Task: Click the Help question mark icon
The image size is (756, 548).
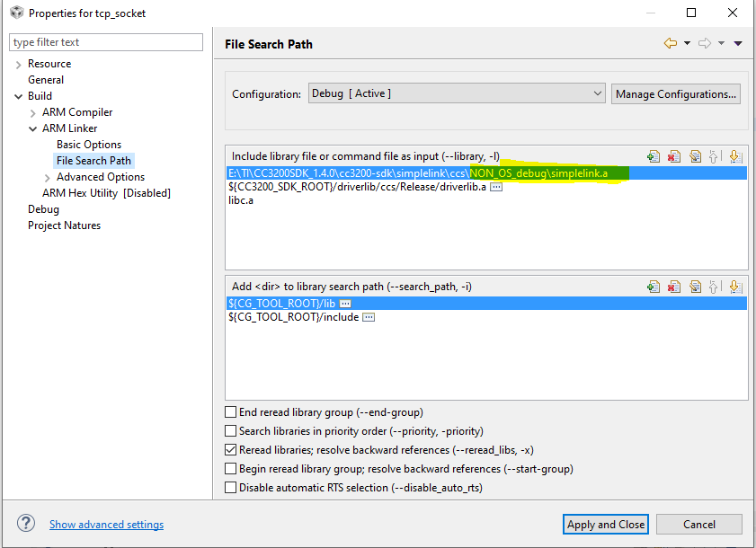Action: (27, 524)
